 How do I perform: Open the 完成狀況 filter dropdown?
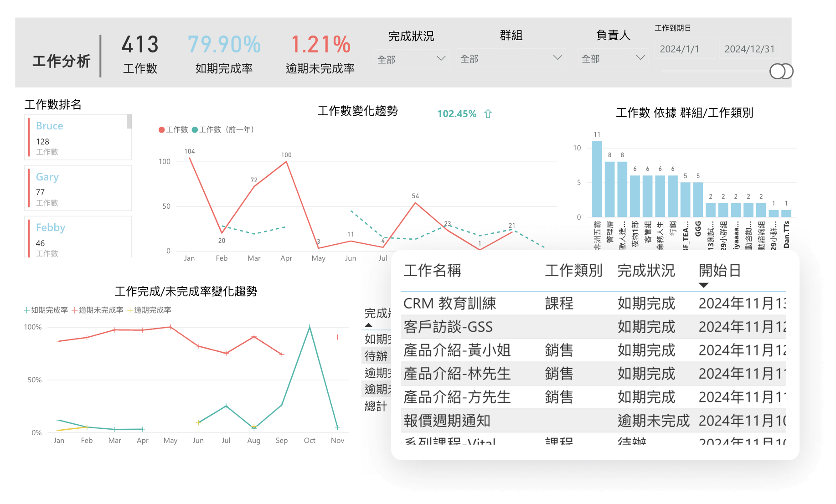(x=440, y=58)
